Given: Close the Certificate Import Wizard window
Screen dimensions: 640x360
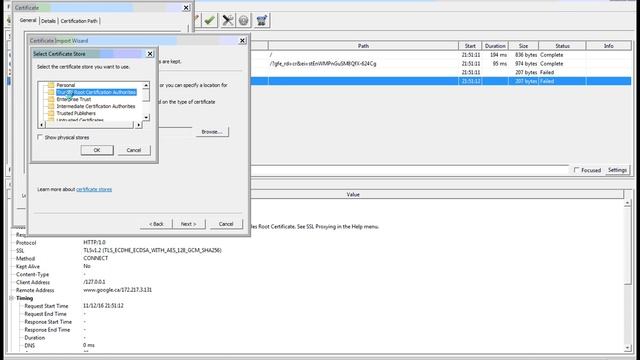Looking at the screenshot, I should [x=242, y=40].
